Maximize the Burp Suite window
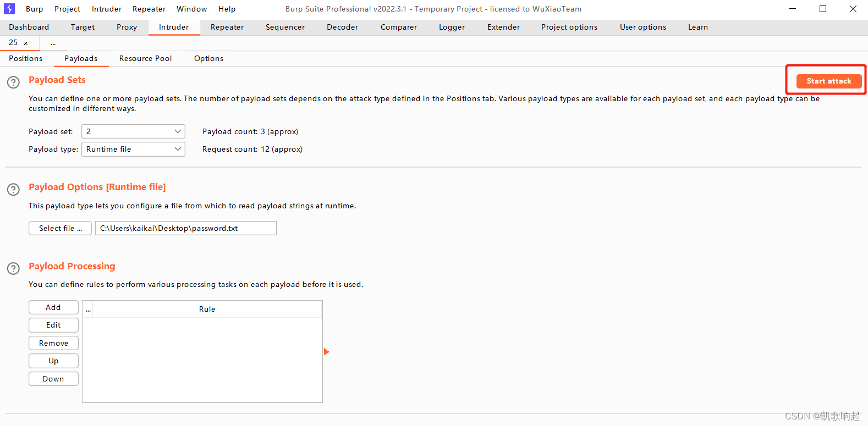Image resolution: width=868 pixels, height=426 pixels. (x=823, y=9)
